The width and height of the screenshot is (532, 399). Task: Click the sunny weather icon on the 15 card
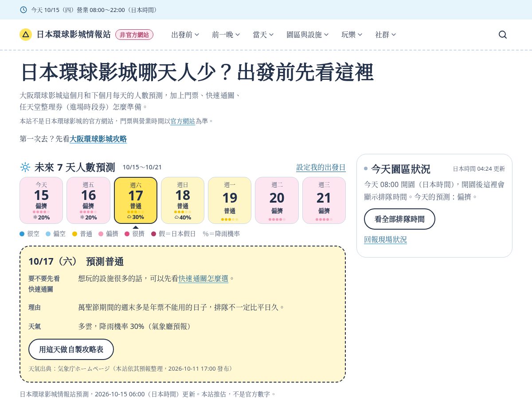click(35, 217)
